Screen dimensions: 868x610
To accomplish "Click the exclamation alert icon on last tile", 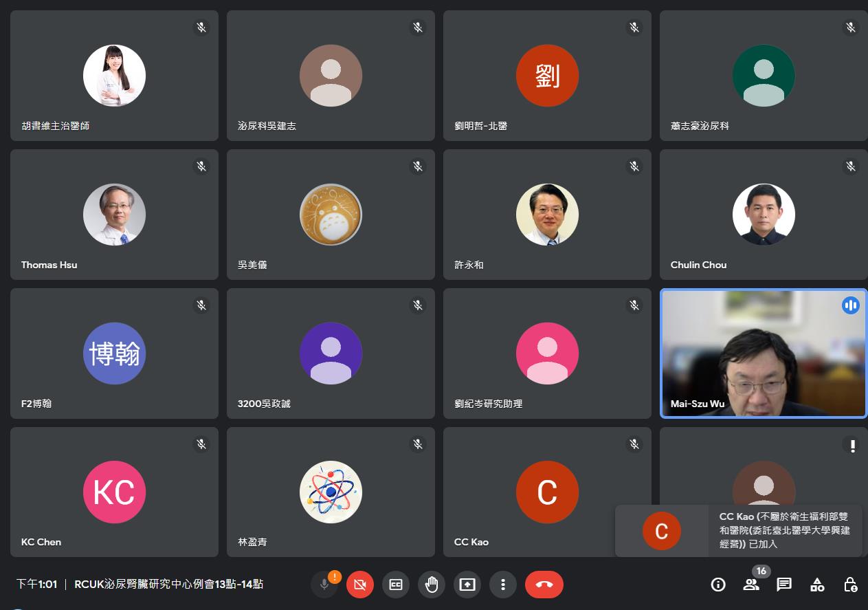I will point(852,446).
